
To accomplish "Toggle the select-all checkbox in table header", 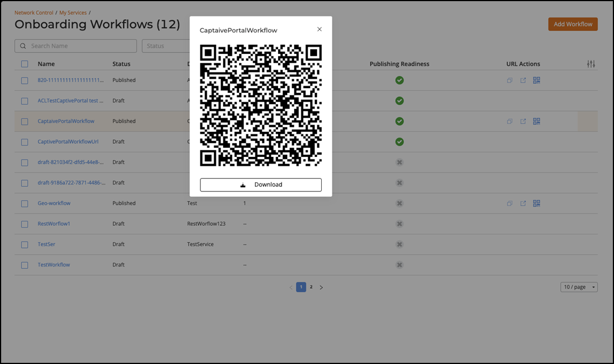I will [24, 64].
